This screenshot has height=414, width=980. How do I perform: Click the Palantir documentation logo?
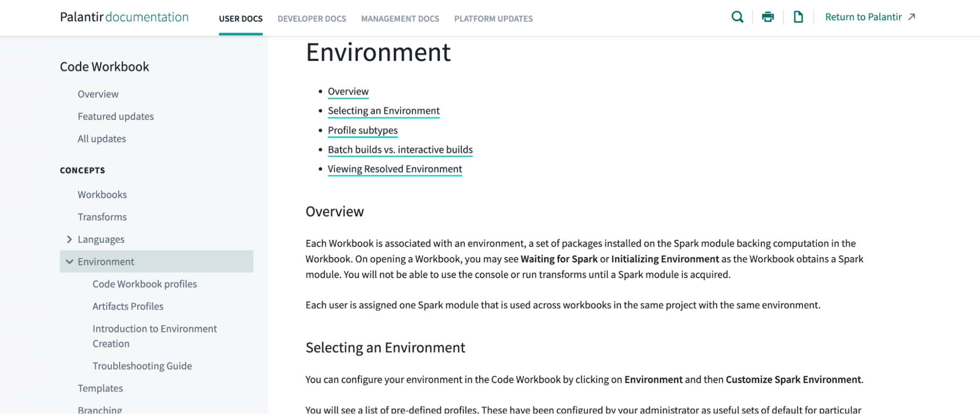point(124,17)
